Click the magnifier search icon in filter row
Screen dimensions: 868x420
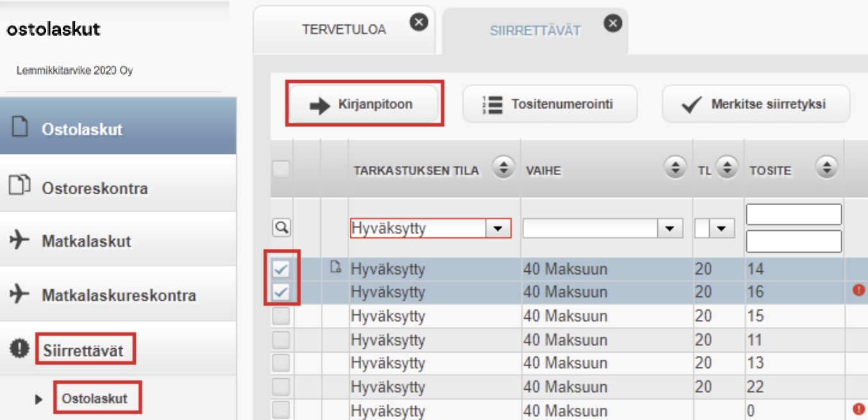click(282, 226)
